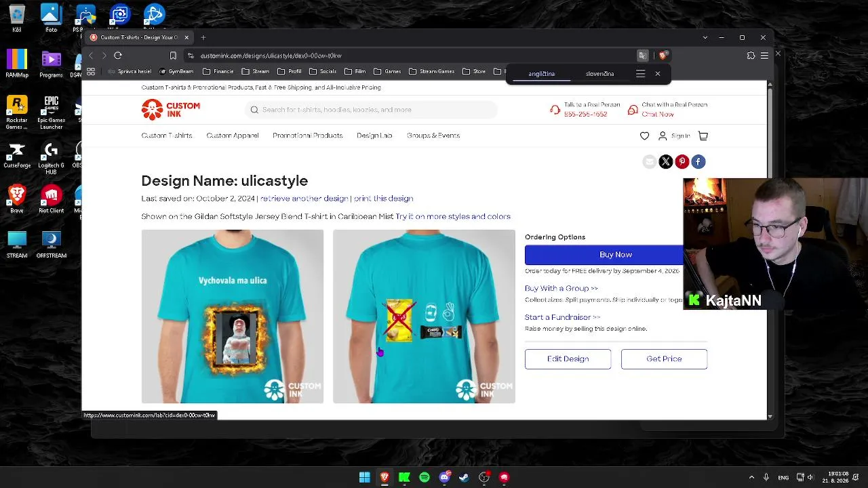Screen dimensions: 868x488
Task: Open the translate popup options menu
Action: [640, 74]
